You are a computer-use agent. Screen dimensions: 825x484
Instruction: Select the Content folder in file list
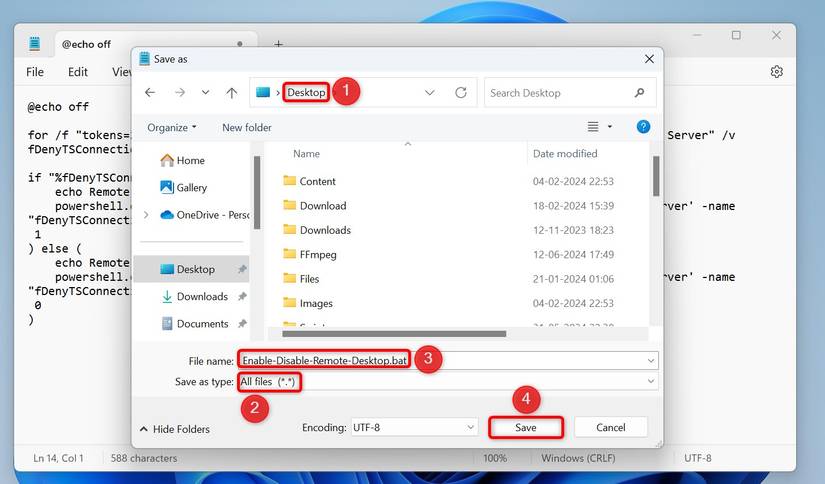(317, 181)
